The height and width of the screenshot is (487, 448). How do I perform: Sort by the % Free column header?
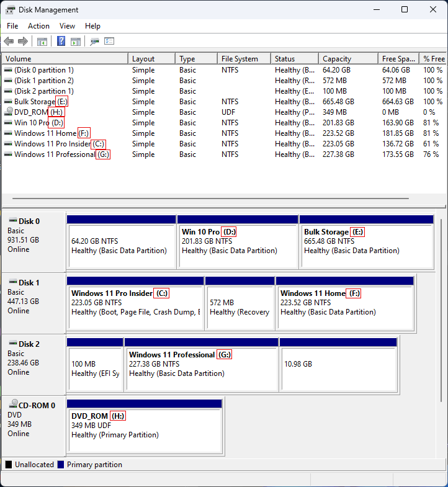(x=433, y=59)
